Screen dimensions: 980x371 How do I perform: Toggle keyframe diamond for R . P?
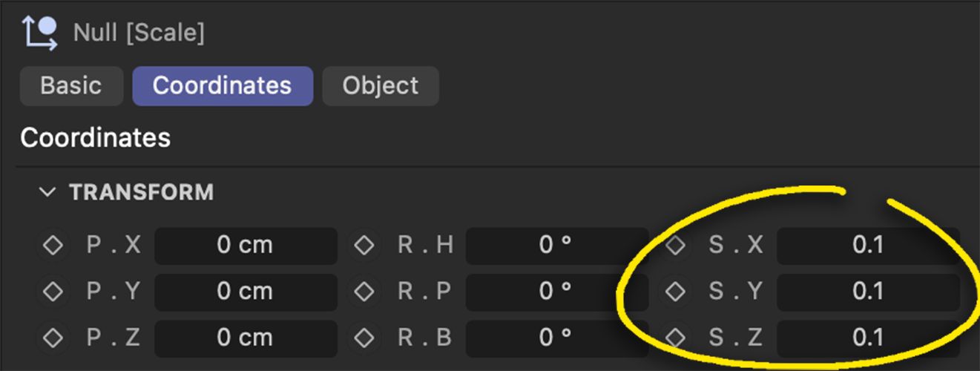pos(364,292)
